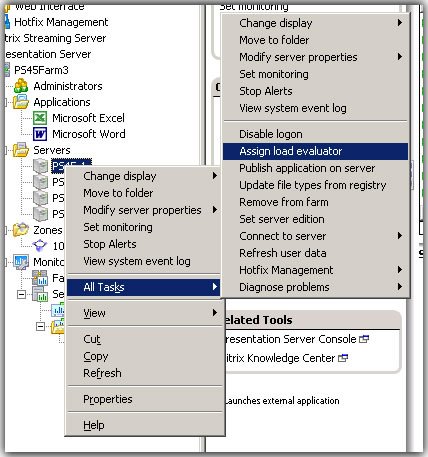The height and width of the screenshot is (457, 428).
Task: Click the PS45Farm3 farm icon
Action: [x=7, y=70]
